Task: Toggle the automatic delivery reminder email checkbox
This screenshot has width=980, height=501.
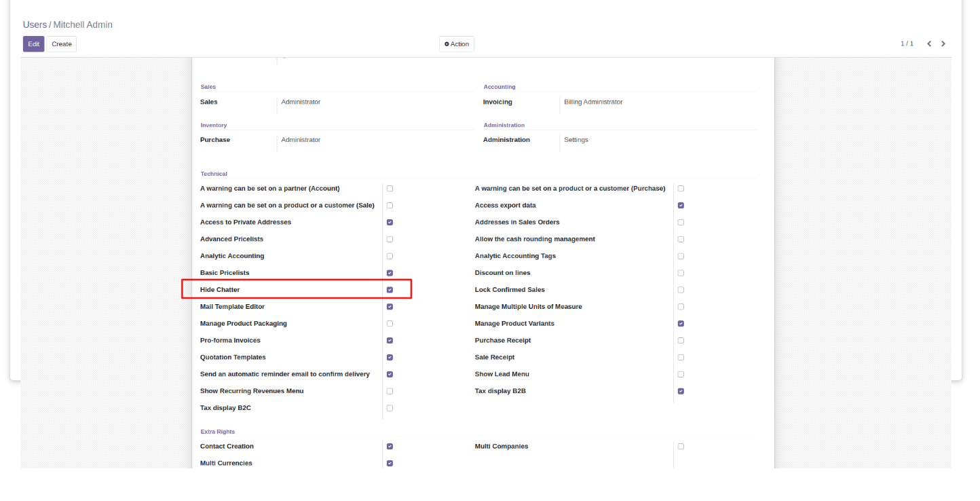Action: pos(390,375)
